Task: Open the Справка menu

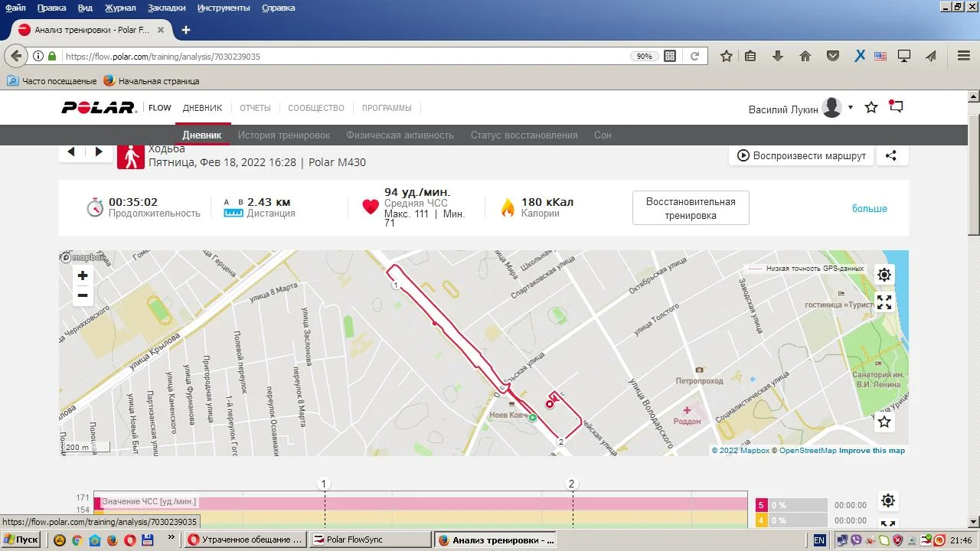Action: pos(279,8)
